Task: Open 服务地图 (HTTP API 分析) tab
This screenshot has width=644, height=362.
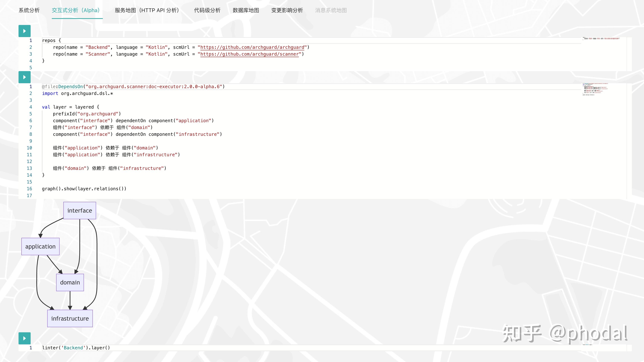Action: (x=148, y=10)
